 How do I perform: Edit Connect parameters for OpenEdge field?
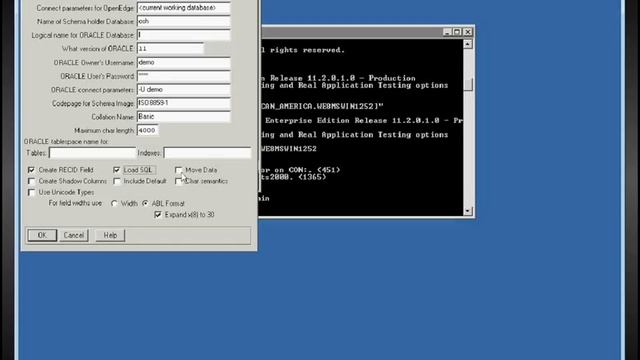tap(184, 8)
